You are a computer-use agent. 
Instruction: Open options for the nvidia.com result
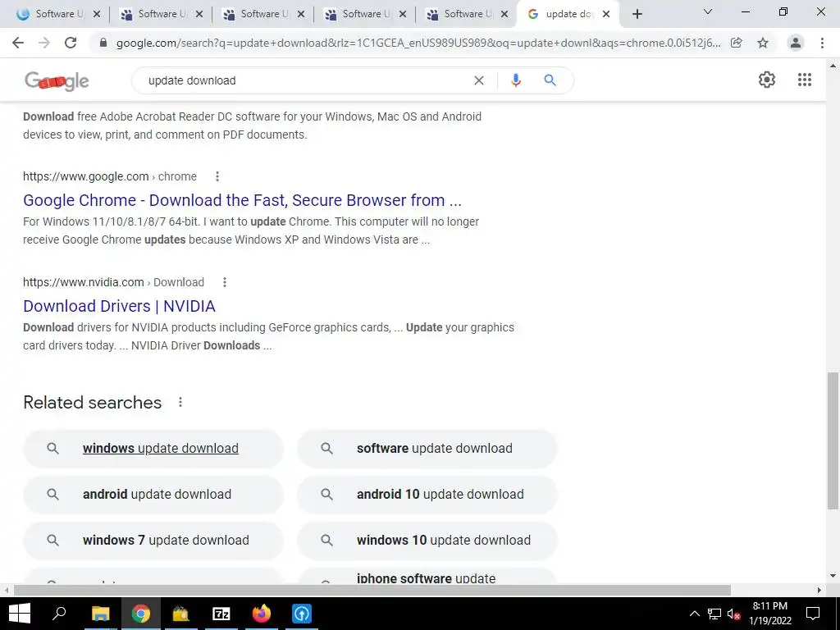(x=225, y=282)
